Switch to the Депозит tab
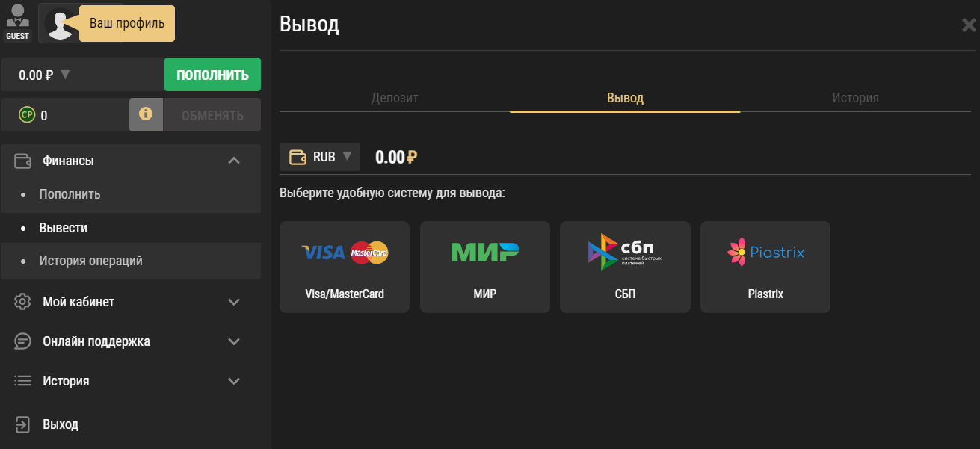The height and width of the screenshot is (449, 980). (395, 97)
